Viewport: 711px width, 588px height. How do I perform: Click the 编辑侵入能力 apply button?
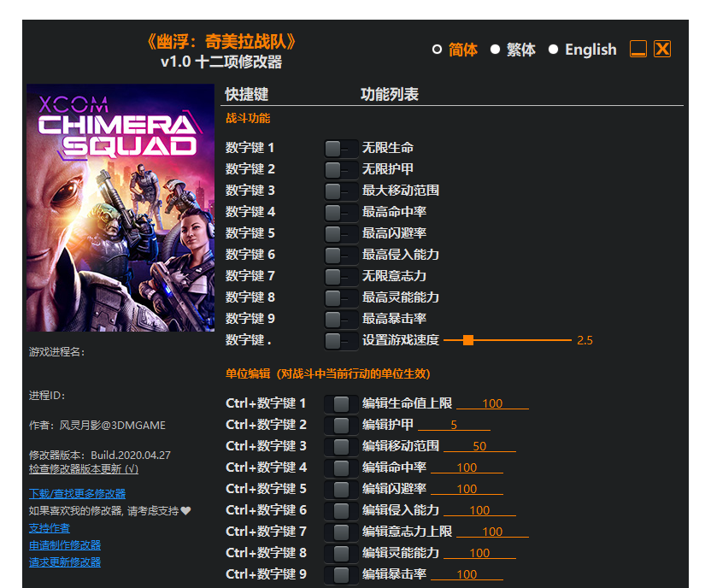pos(341,510)
